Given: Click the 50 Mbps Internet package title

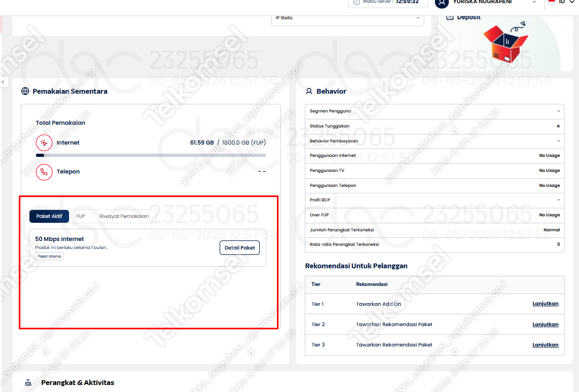Looking at the screenshot, I should 59,239.
